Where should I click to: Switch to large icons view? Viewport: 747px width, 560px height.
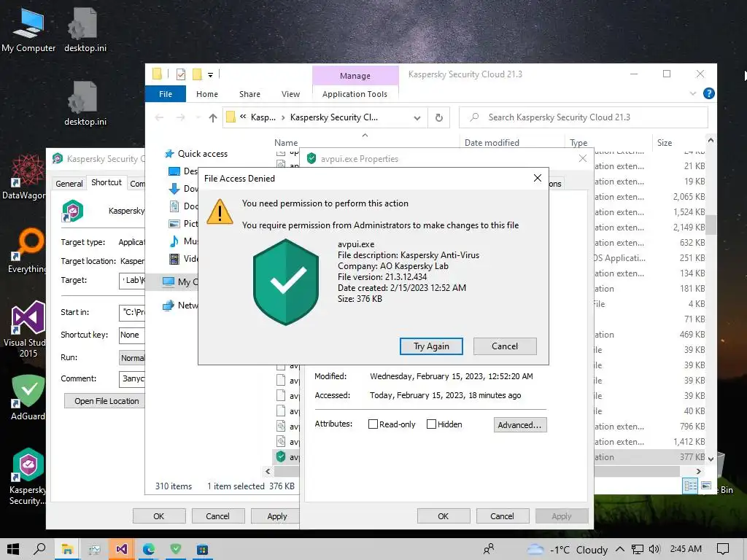(x=706, y=486)
